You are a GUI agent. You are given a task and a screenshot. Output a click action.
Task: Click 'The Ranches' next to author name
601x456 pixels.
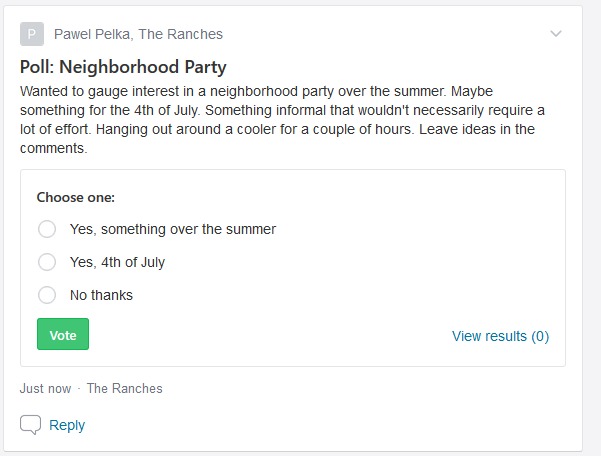181,34
